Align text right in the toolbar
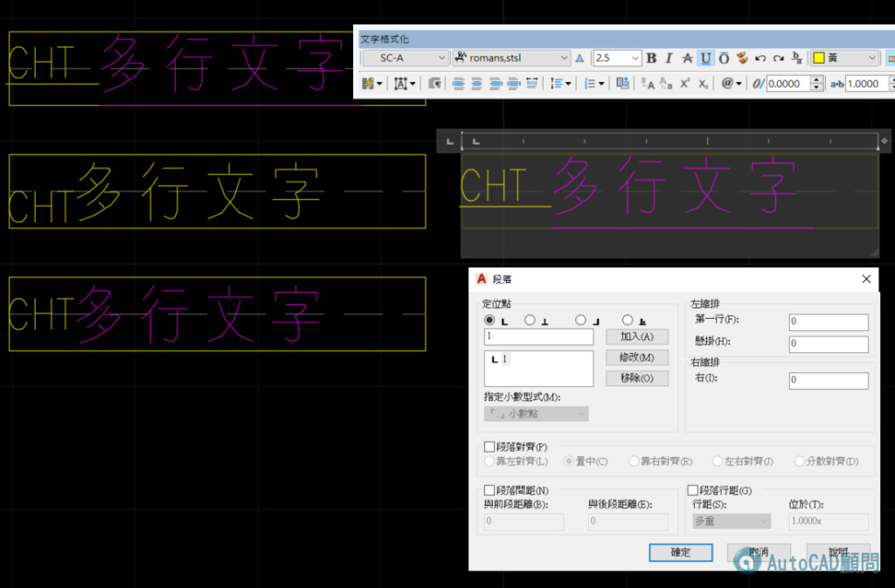This screenshot has height=588, width=895. coord(496,84)
